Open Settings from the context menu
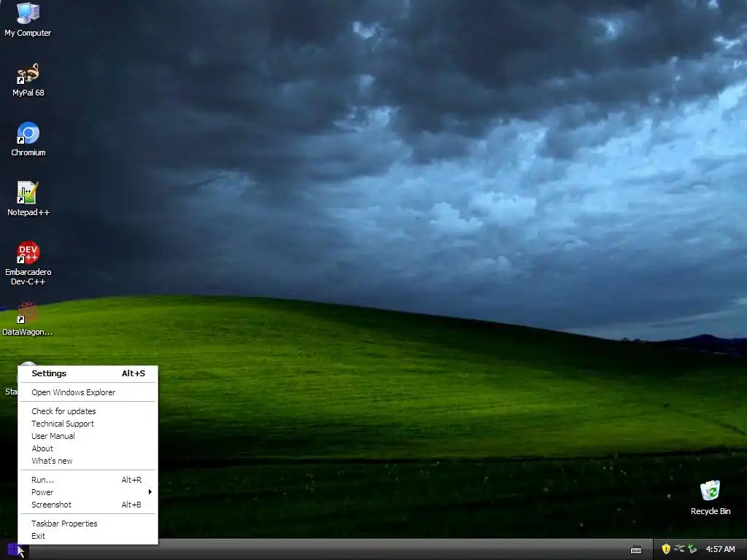The image size is (747, 560). tap(88, 373)
